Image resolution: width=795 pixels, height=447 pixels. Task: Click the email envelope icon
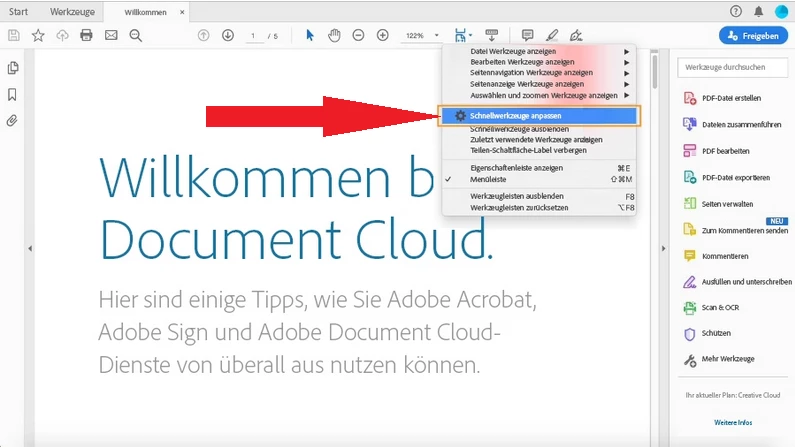(x=111, y=35)
